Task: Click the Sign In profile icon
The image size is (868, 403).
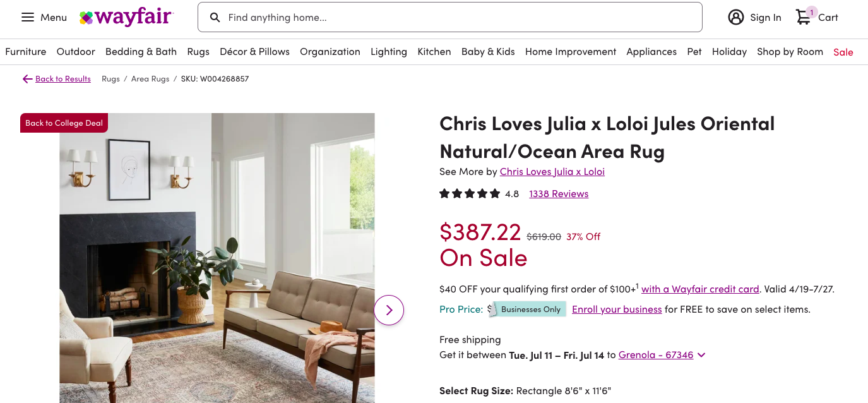Action: coord(736,17)
